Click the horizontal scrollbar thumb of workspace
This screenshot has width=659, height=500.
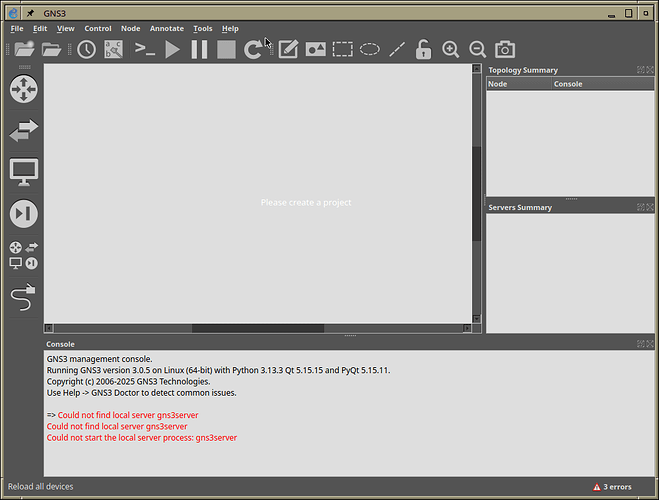[258, 328]
